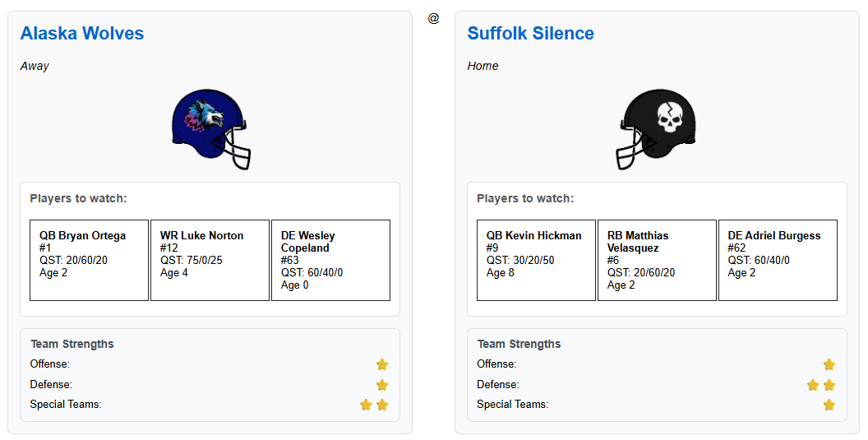Click the Alaska Wolves Offense star

tap(382, 364)
